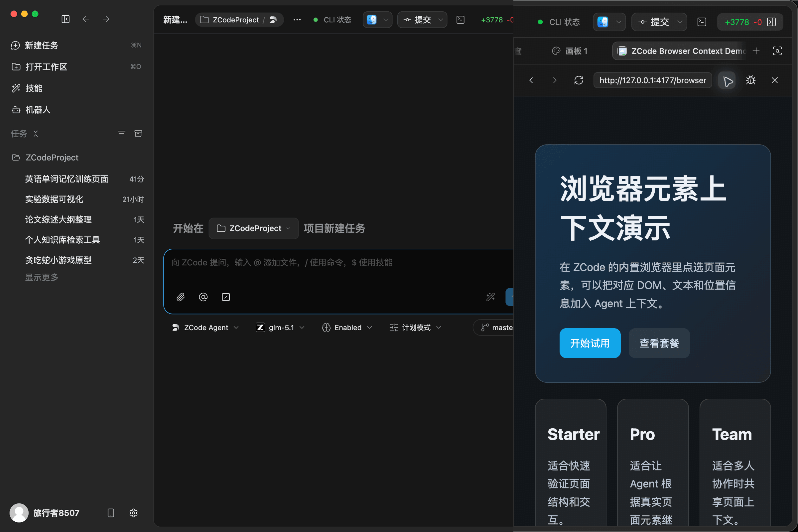The image size is (798, 532).
Task: Click CLI 状态 in the right panel header
Action: 559,22
